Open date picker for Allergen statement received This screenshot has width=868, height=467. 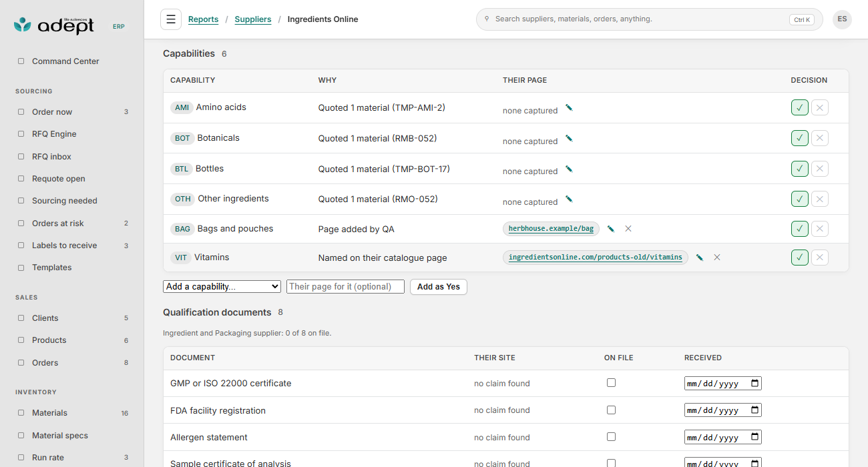[x=755, y=437]
